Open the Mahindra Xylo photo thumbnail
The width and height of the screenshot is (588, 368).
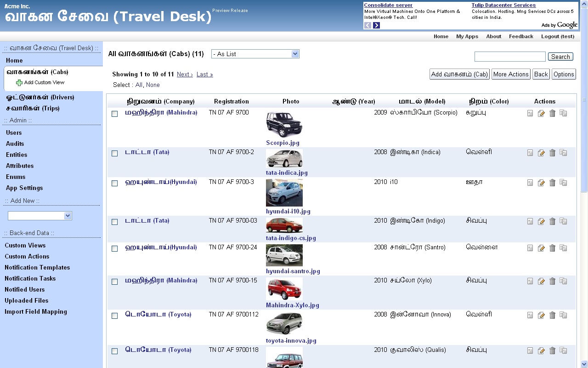click(284, 289)
